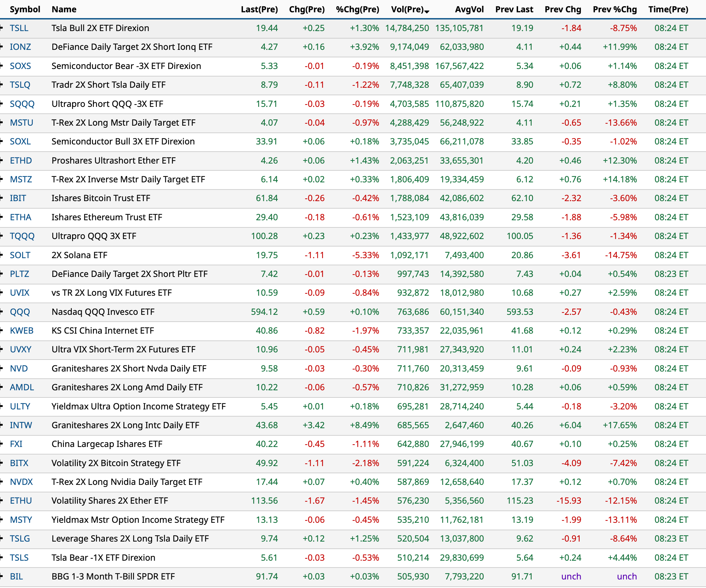The width and height of the screenshot is (706, 588).
Task: Expand the SOLT row plus icon
Action: [1, 255]
